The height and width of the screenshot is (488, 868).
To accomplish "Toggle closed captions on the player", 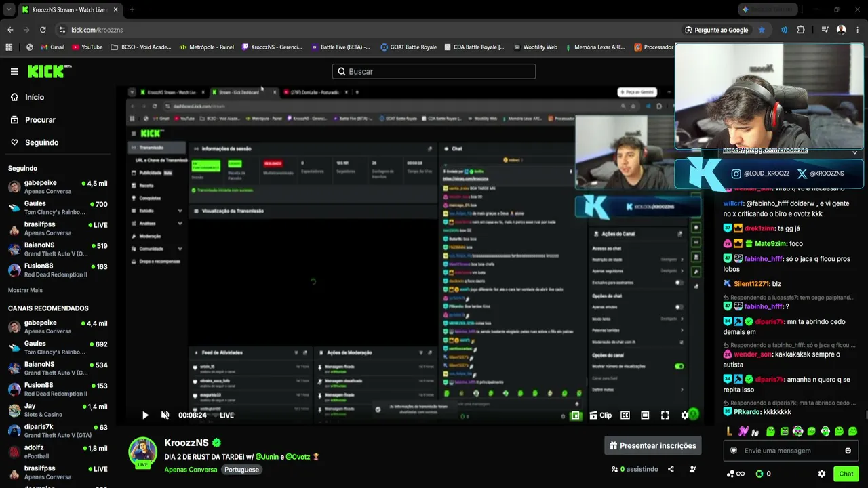I will point(625,415).
